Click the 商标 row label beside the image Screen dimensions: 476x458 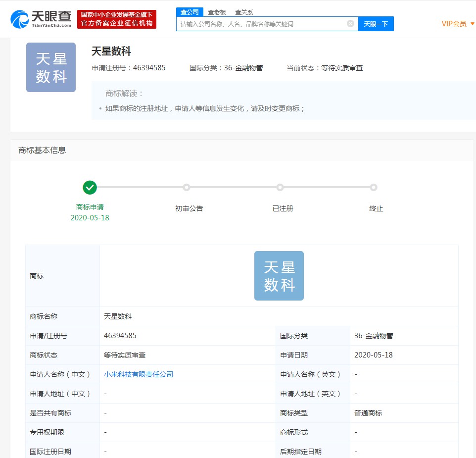click(37, 276)
